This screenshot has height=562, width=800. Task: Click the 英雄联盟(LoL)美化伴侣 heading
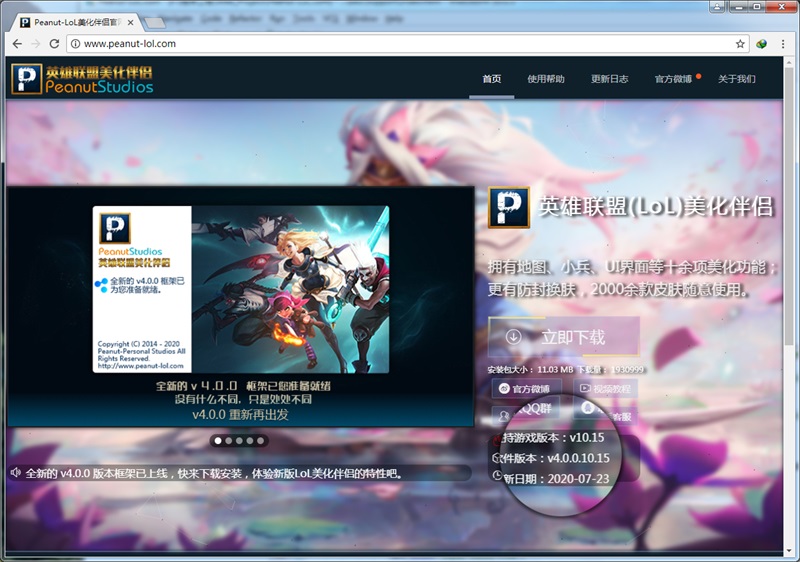coord(656,207)
